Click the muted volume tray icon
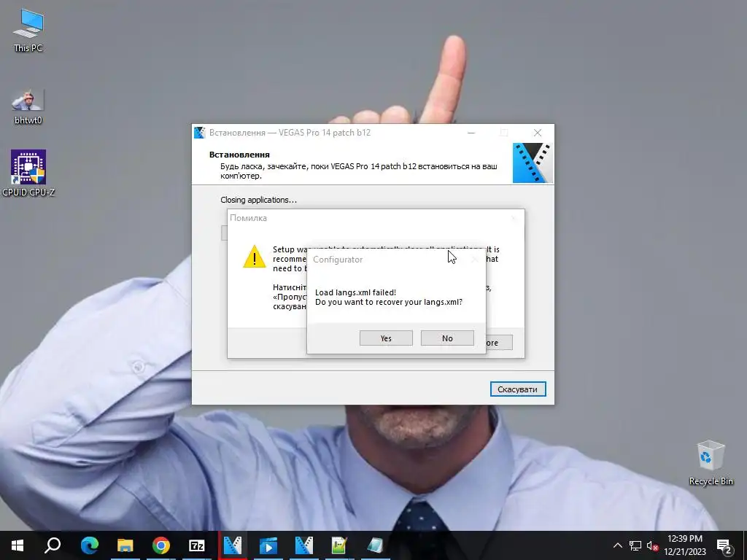The image size is (747, 560). 653,545
